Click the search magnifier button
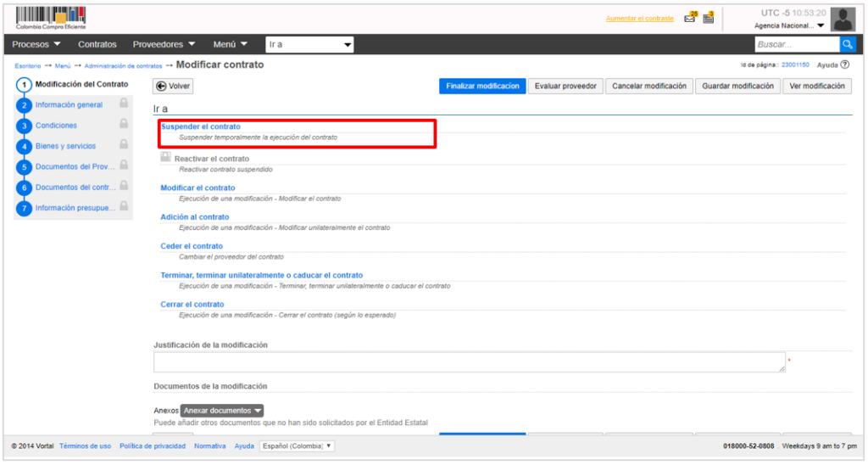Screen dimensions: 868x465 click(x=847, y=44)
